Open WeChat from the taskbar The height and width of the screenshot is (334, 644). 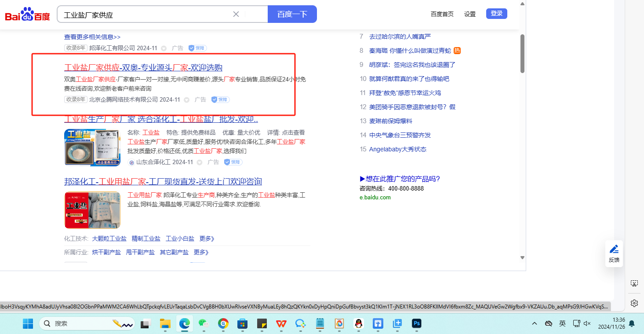tap(204, 324)
